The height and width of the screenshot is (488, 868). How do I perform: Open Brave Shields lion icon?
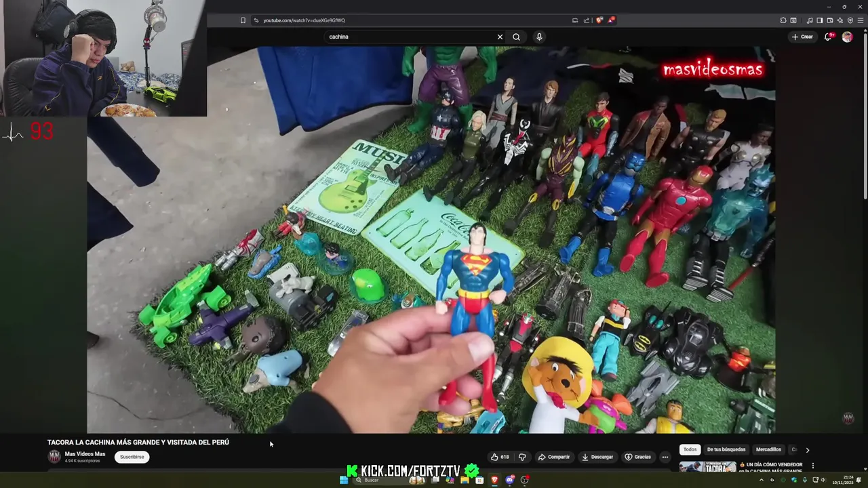599,20
